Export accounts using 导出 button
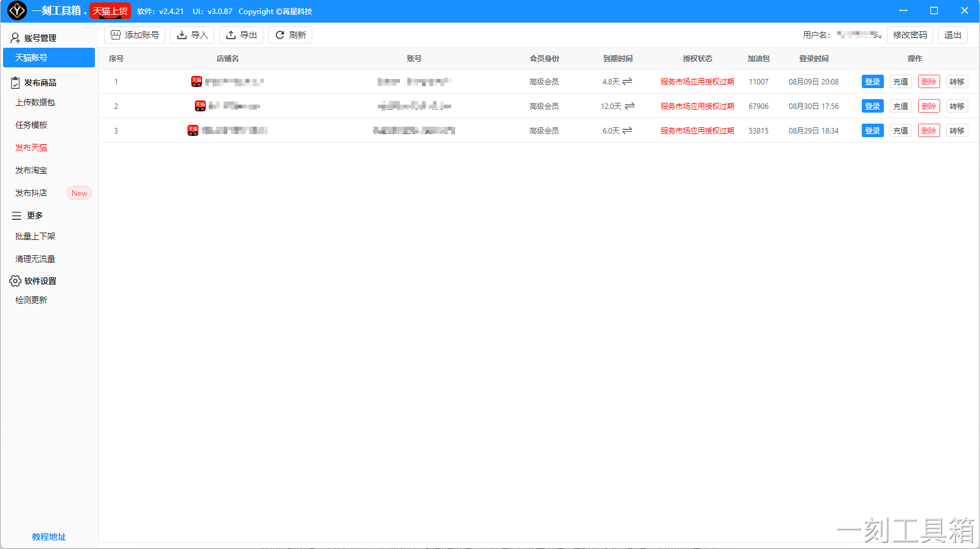The height and width of the screenshot is (549, 980). pyautogui.click(x=241, y=35)
